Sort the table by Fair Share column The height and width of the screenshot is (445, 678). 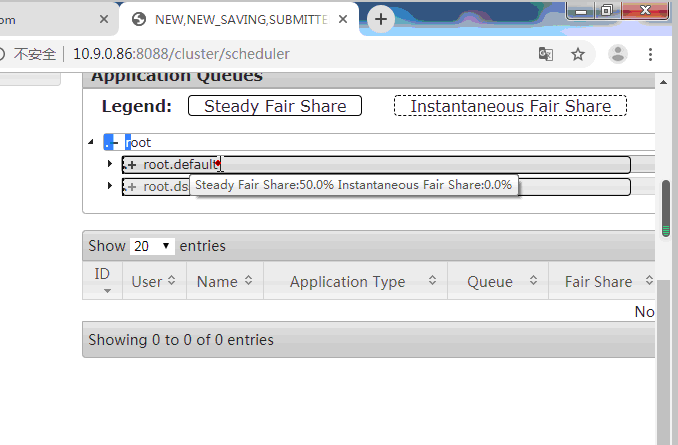click(x=604, y=282)
